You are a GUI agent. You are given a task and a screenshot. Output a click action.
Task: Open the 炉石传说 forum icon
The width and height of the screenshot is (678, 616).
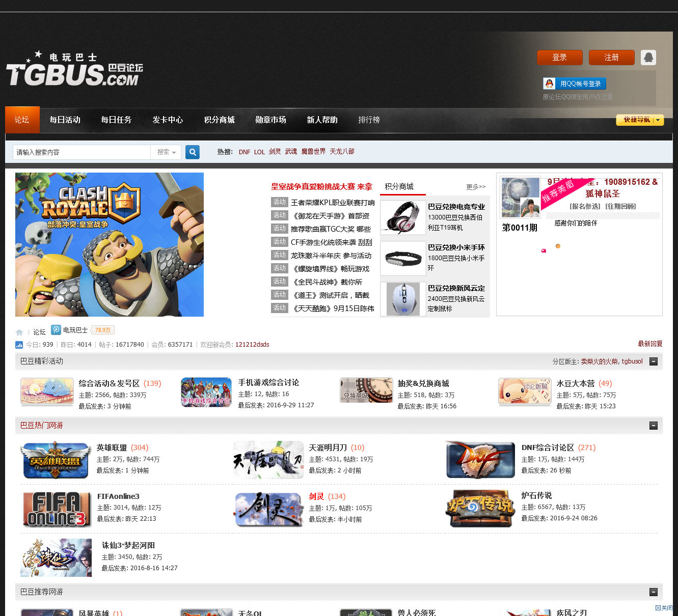pyautogui.click(x=480, y=509)
